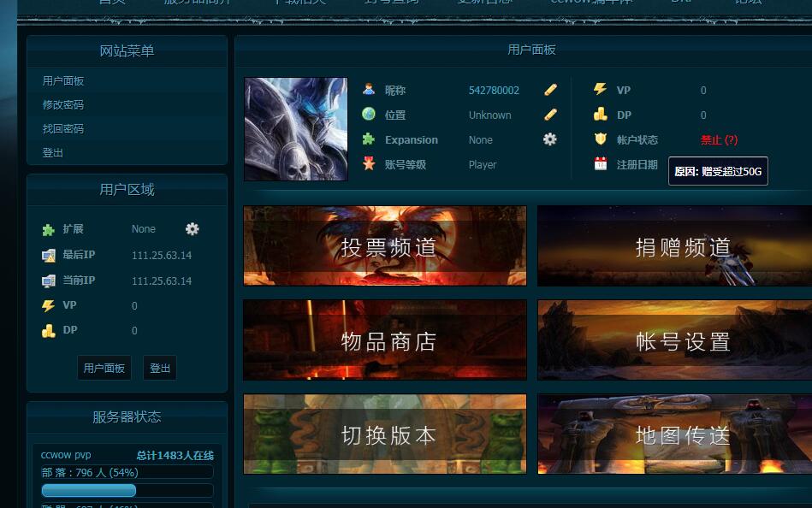Image resolution: width=812 pixels, height=508 pixels.
Task: Click the puzzle piece icon beside Expansion
Action: pyautogui.click(x=369, y=139)
